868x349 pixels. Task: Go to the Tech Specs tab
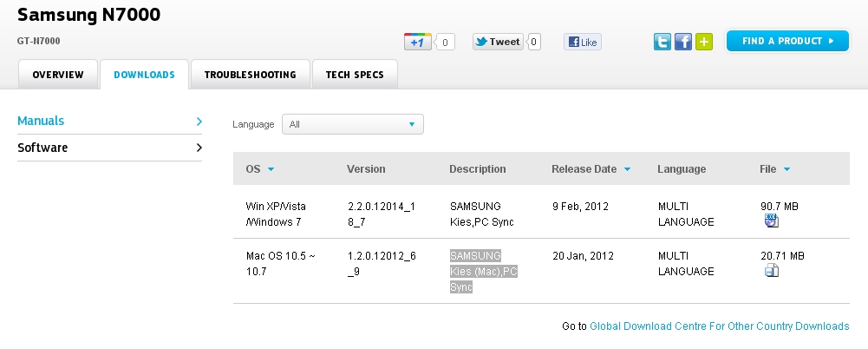pos(355,75)
